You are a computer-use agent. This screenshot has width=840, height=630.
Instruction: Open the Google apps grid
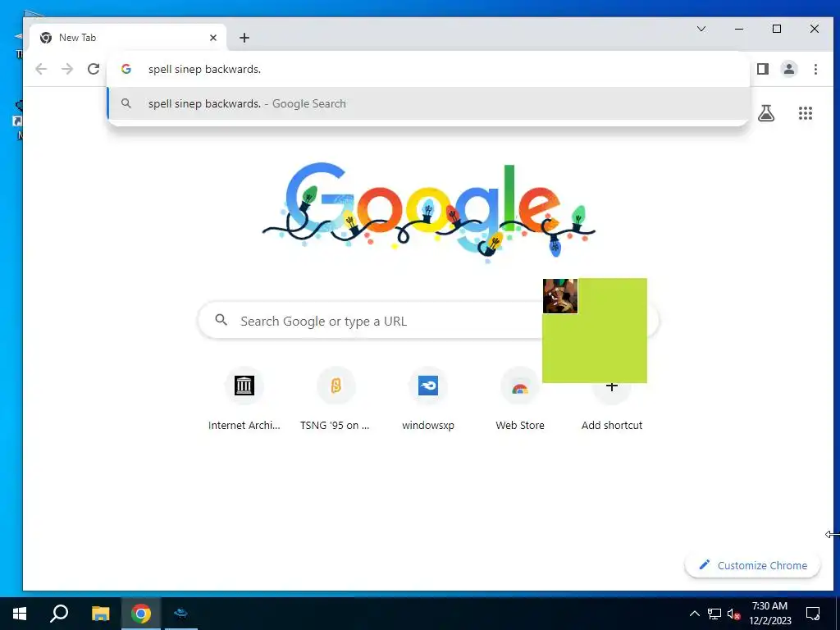coord(806,113)
